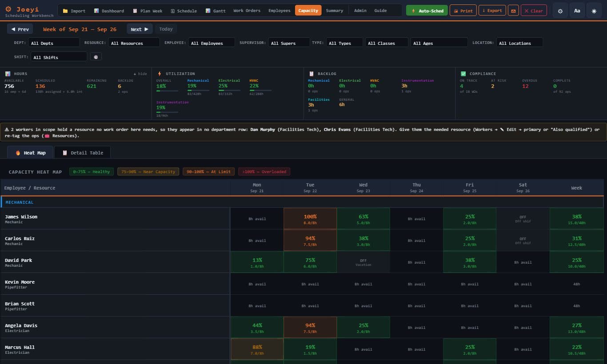Click the Aa font size icon
This screenshot has height=364, width=607.
coord(577,11)
